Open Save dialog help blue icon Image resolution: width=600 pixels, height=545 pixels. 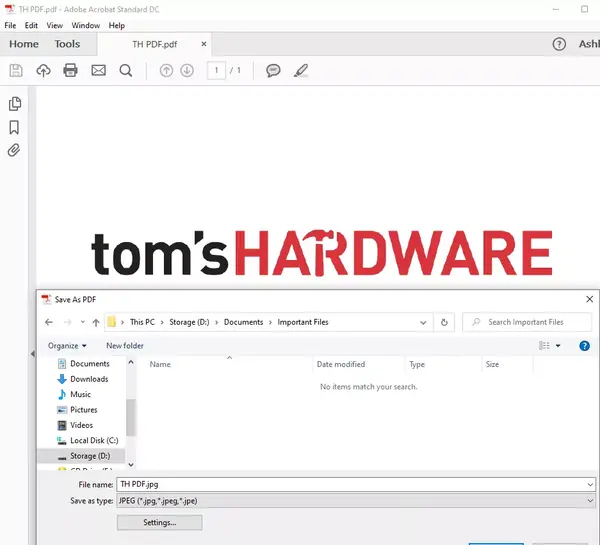point(584,346)
